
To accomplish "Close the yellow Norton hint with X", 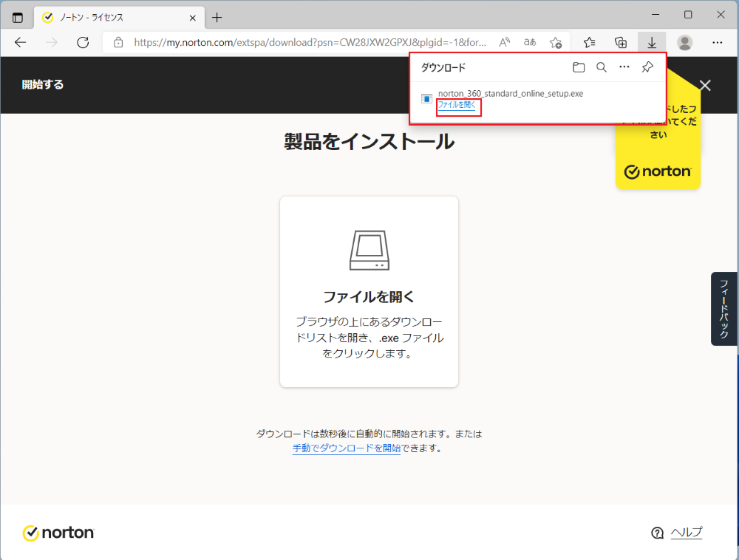I will 705,85.
